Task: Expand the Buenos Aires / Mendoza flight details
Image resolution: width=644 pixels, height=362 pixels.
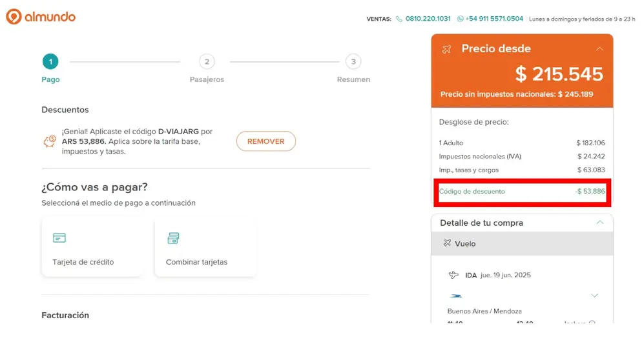Action: pyautogui.click(x=594, y=296)
